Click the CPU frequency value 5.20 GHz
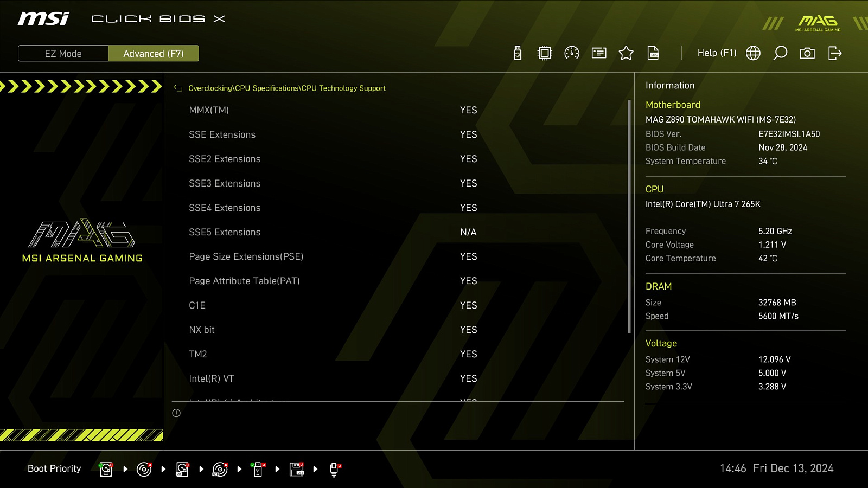The height and width of the screenshot is (488, 868). coord(775,231)
